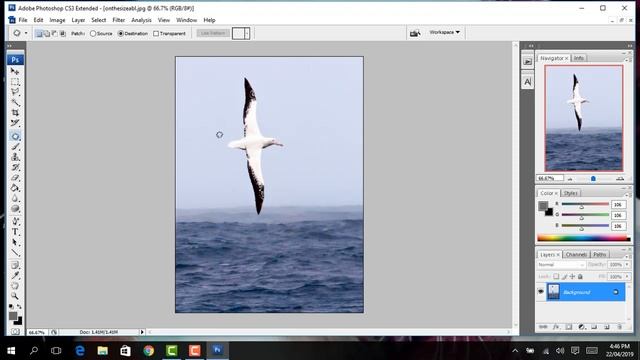
Task: Toggle Lock all padlock in Layers
Action: tap(580, 276)
